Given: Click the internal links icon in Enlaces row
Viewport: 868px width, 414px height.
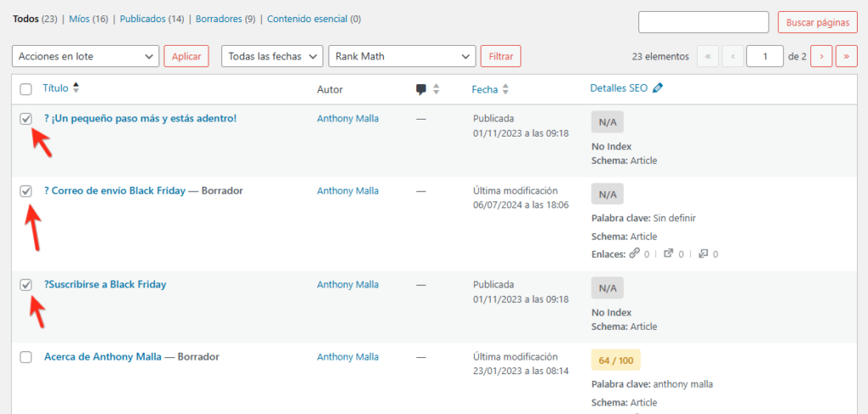Looking at the screenshot, I should [634, 254].
